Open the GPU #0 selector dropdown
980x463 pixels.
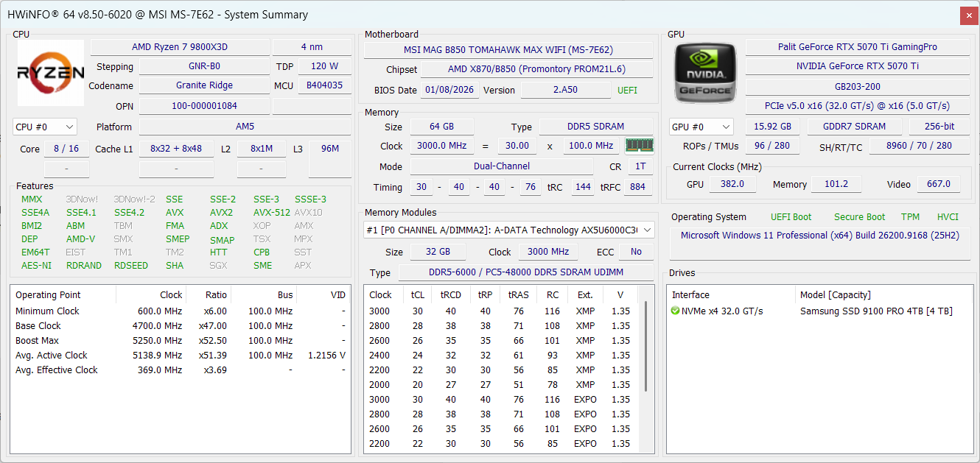(701, 127)
